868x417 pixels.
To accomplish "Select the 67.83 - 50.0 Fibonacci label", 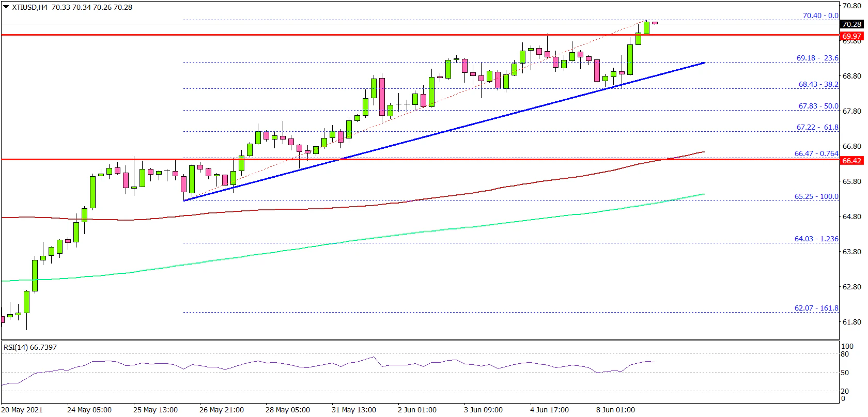I will [x=818, y=106].
